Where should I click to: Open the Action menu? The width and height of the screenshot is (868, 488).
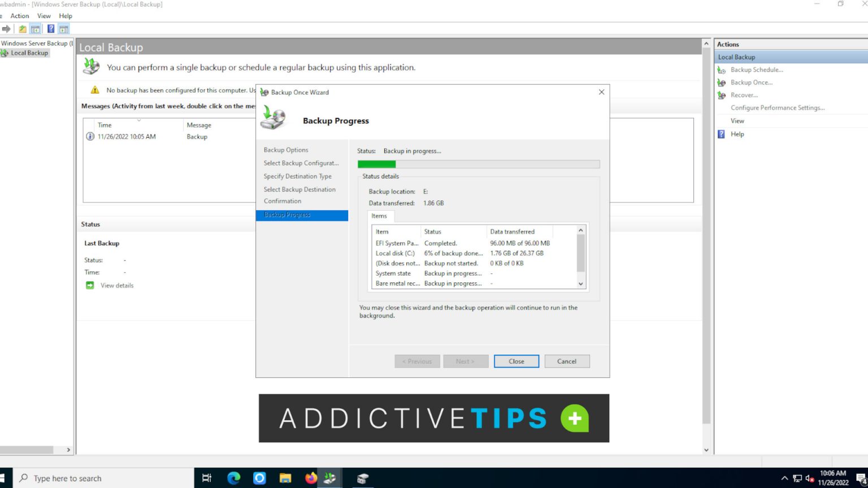point(20,16)
